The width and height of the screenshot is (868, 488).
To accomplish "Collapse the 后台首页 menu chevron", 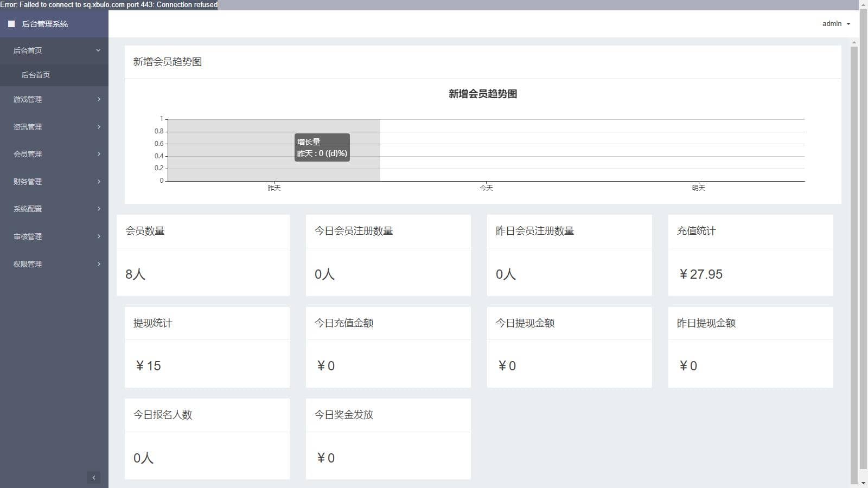I will (x=98, y=50).
